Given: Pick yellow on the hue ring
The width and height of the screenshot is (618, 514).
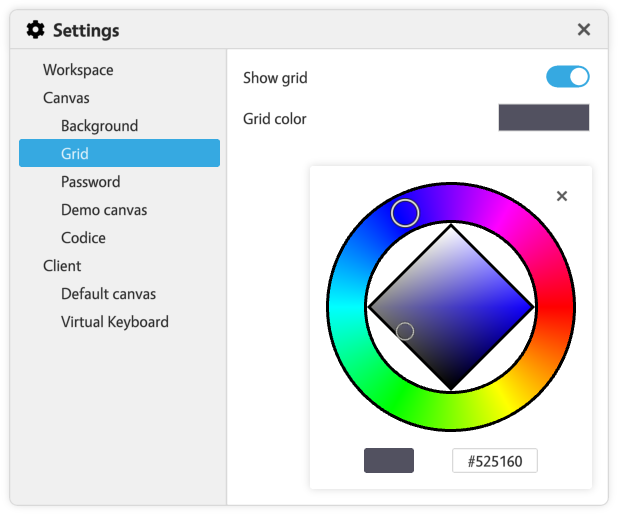Looking at the screenshot, I should pyautogui.click(x=503, y=398).
